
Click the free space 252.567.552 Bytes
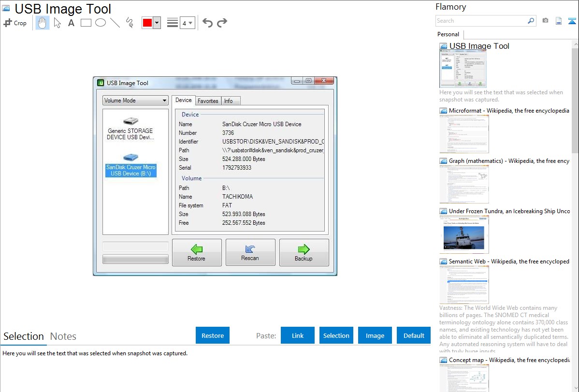(x=244, y=223)
